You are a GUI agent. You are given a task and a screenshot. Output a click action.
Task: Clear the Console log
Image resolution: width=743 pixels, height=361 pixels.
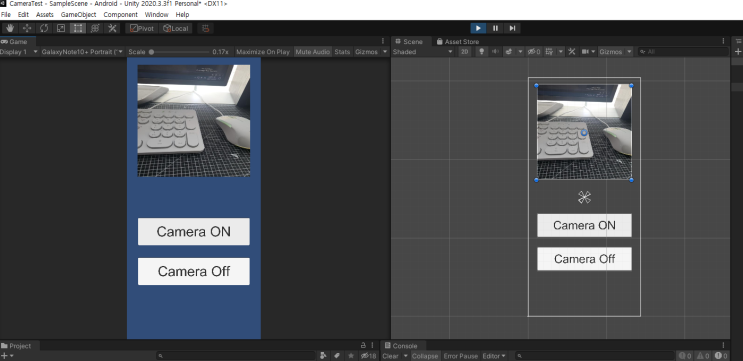click(x=390, y=356)
